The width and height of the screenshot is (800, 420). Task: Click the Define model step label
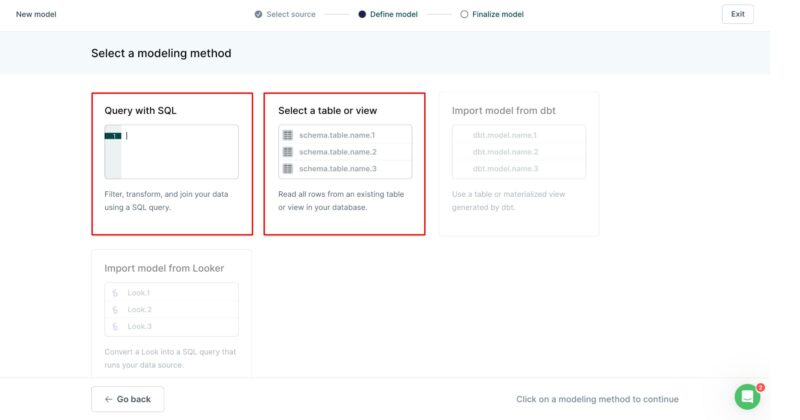[x=395, y=14]
